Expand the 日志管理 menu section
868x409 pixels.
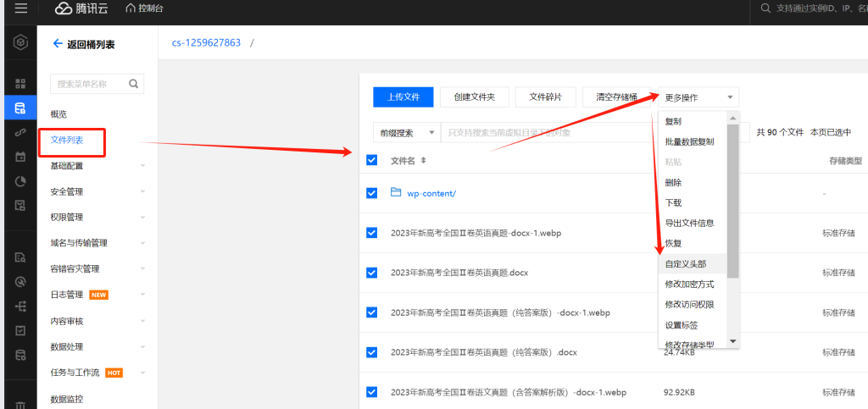point(142,295)
